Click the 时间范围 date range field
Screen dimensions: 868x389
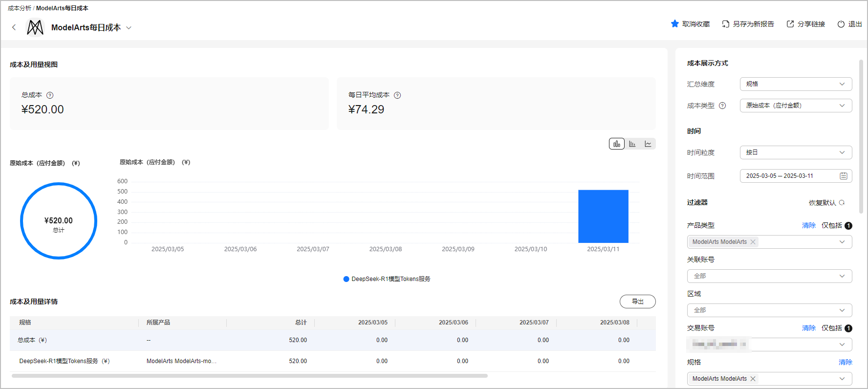pos(796,176)
